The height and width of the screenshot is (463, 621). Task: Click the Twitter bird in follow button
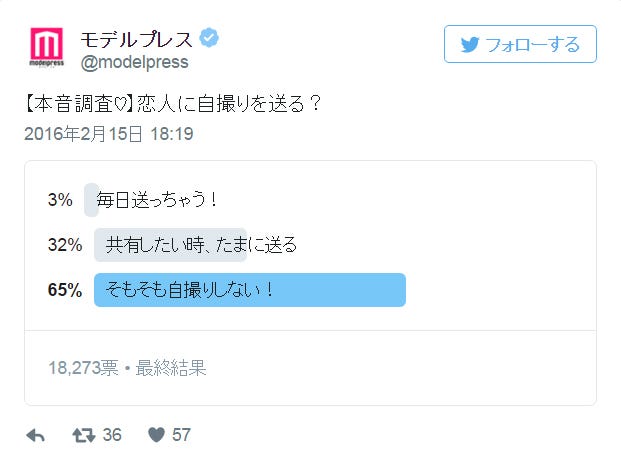point(469,44)
